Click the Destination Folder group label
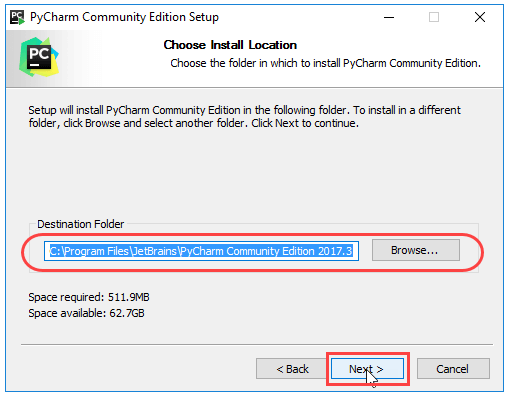This screenshot has height=397, width=510. coord(80,224)
